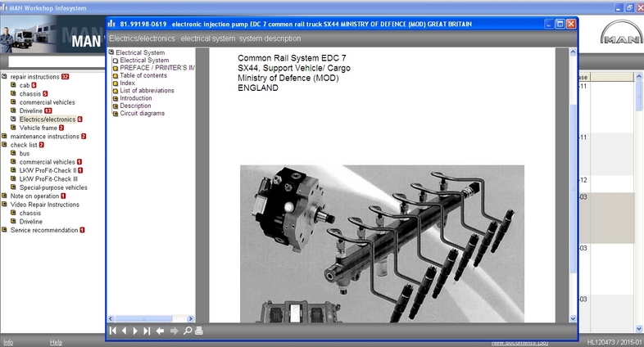
Task: Go to next page arrow
Action: [135, 331]
